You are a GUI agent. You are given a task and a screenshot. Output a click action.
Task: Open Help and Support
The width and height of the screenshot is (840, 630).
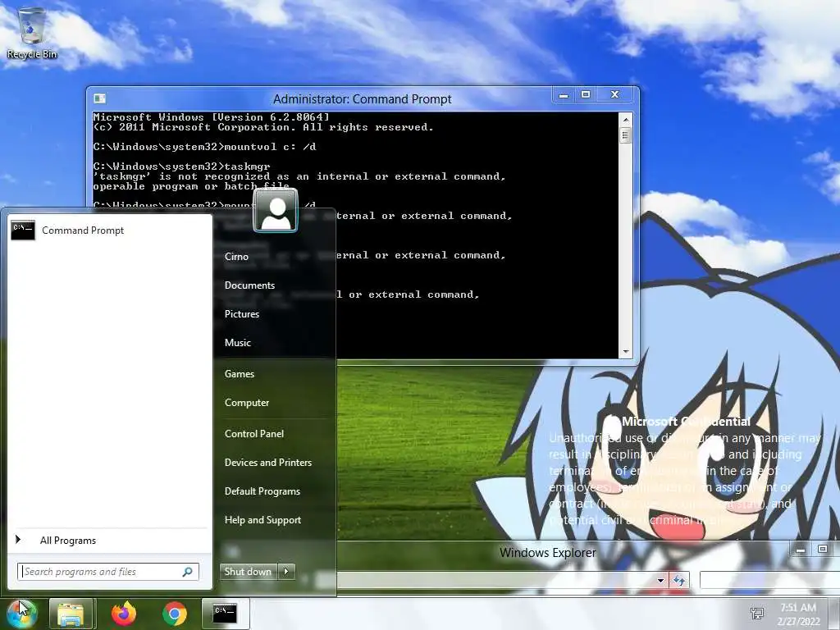263,520
